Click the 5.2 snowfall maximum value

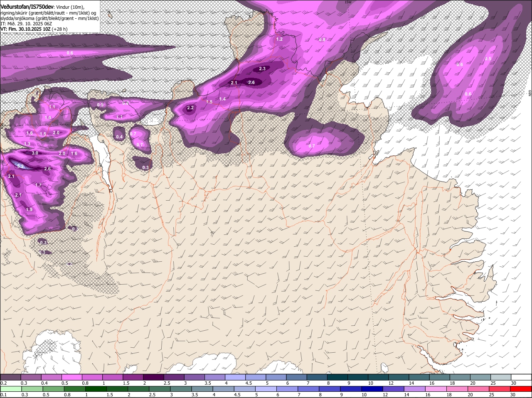click(x=21, y=166)
